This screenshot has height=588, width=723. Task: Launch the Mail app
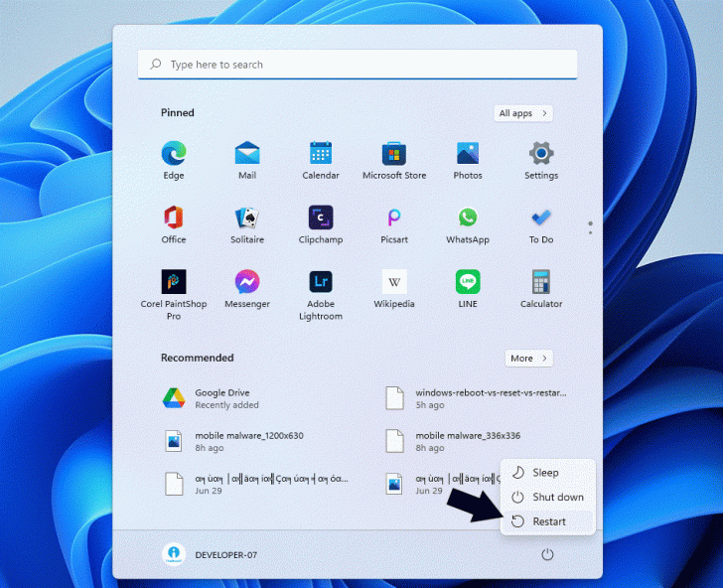247,161
